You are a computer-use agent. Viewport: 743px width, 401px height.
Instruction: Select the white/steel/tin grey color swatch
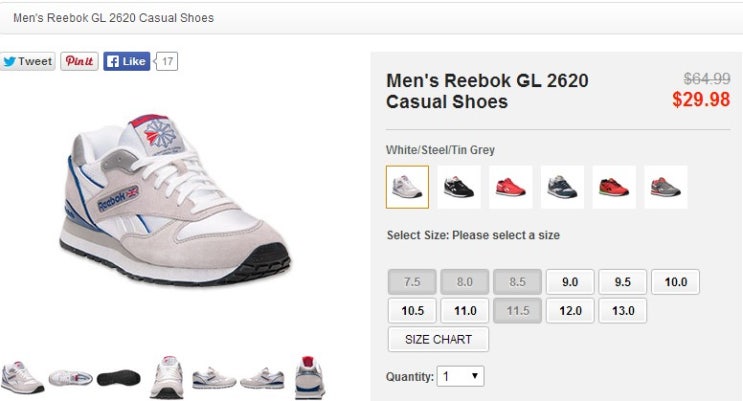(407, 187)
